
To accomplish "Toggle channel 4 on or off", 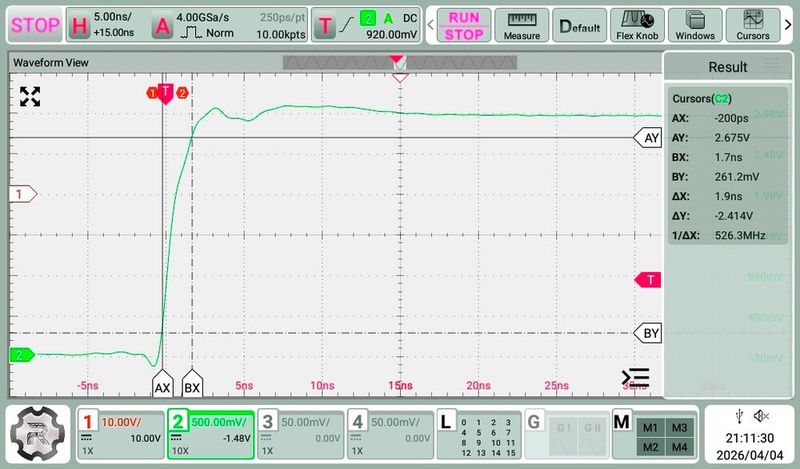I will (x=358, y=422).
